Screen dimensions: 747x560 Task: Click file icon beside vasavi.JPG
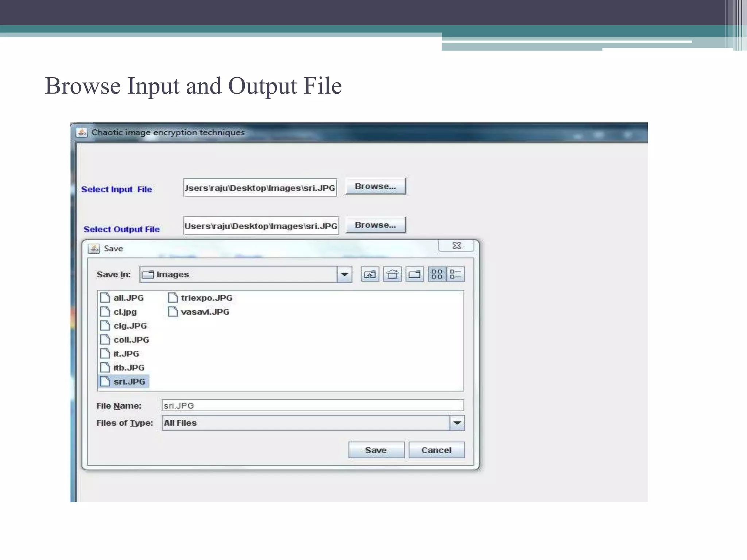point(173,312)
